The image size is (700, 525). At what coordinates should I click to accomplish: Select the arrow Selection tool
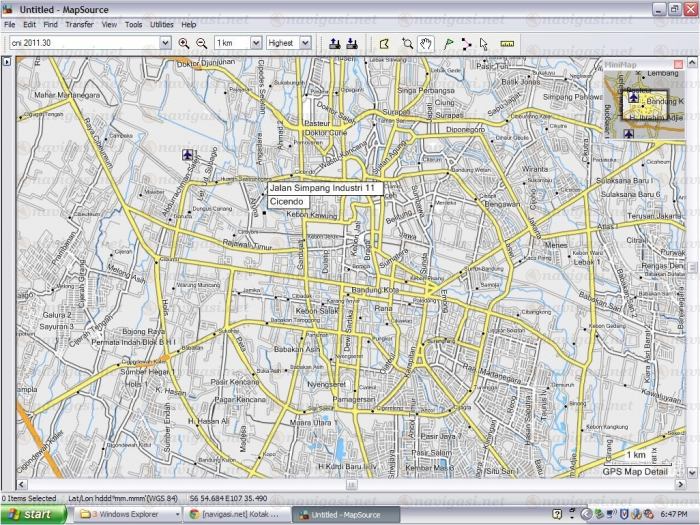coord(484,43)
